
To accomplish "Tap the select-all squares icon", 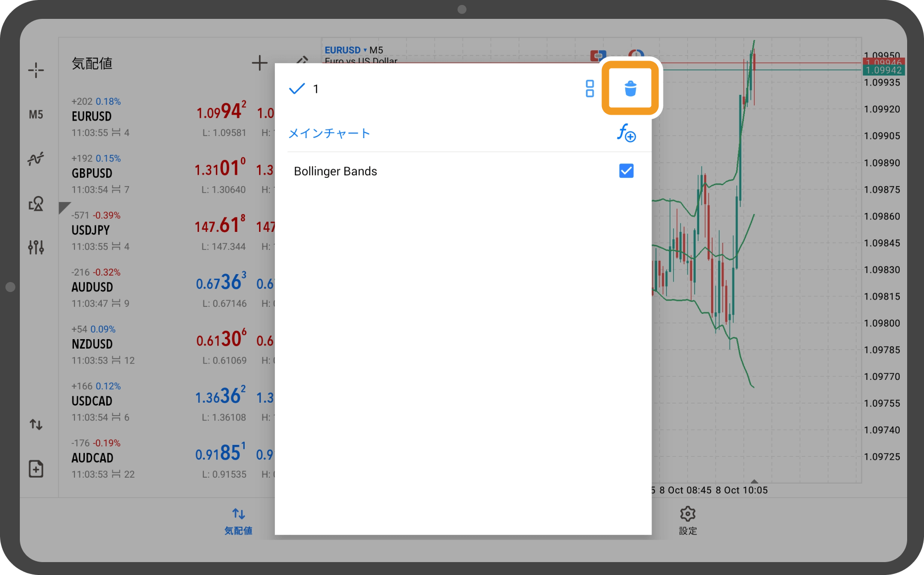I will (x=590, y=89).
